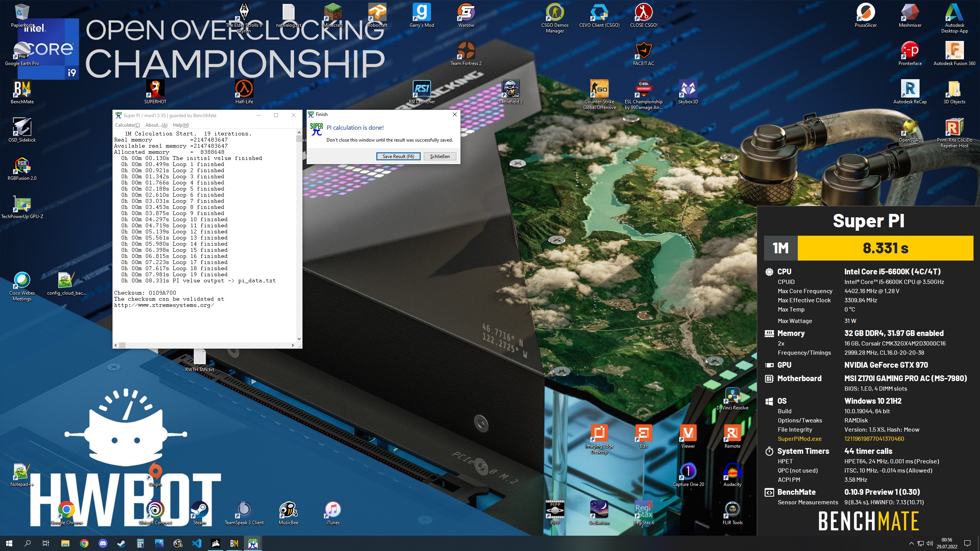Open CSGO Demos Manager icon
The height and width of the screenshot is (551, 980).
555,18
